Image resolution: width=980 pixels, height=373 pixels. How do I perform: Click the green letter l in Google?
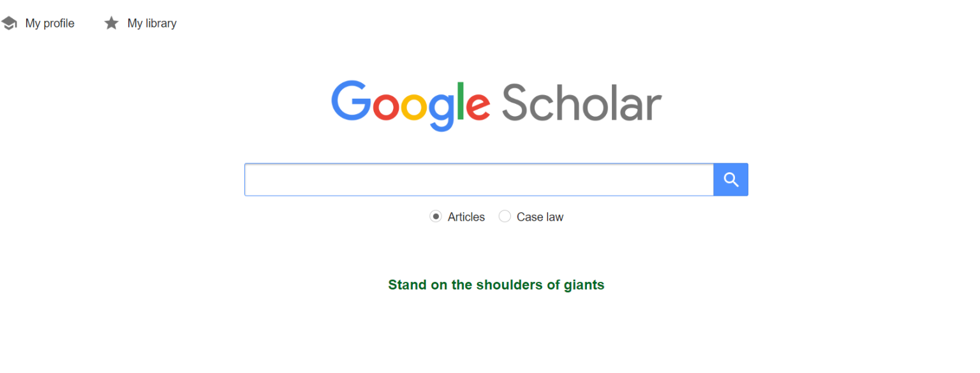click(x=461, y=101)
